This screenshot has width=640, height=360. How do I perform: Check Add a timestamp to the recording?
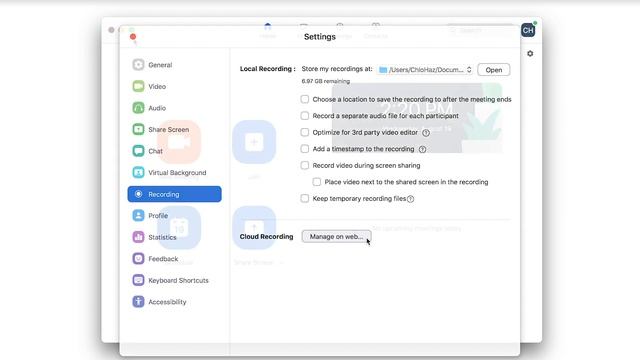(304, 149)
